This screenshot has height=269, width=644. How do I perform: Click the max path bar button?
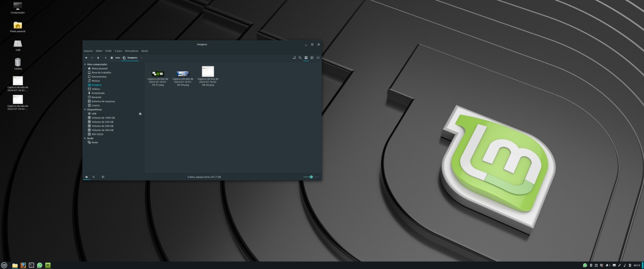tap(118, 58)
